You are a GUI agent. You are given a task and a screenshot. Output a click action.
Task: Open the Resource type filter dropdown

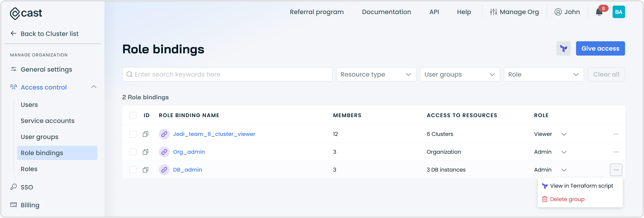[x=376, y=74]
